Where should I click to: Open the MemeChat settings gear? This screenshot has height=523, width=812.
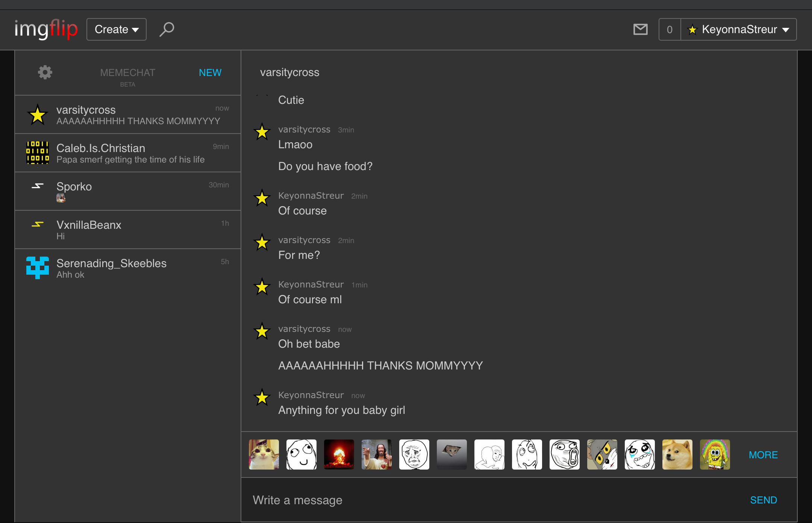pyautogui.click(x=45, y=72)
